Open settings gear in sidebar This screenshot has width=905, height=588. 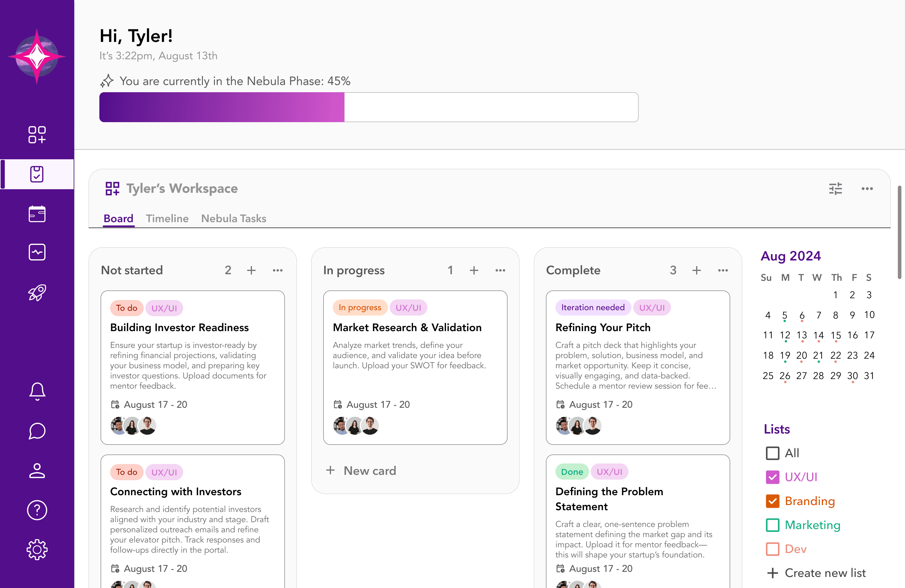tap(37, 549)
